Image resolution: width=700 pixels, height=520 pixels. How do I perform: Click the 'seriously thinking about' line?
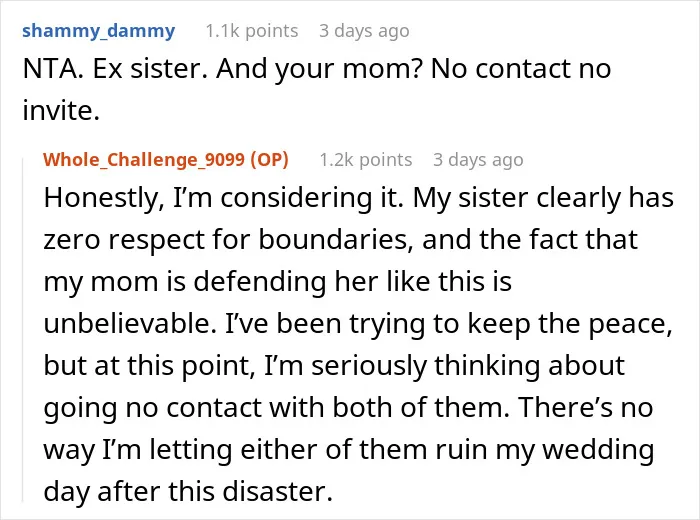click(x=334, y=366)
